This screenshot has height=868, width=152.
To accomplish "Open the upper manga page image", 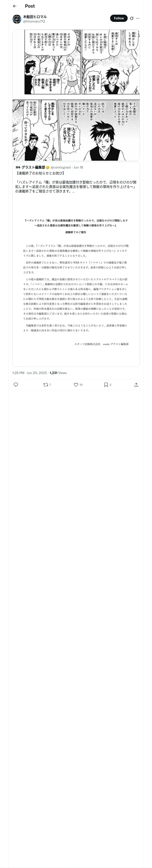I will point(76,62).
